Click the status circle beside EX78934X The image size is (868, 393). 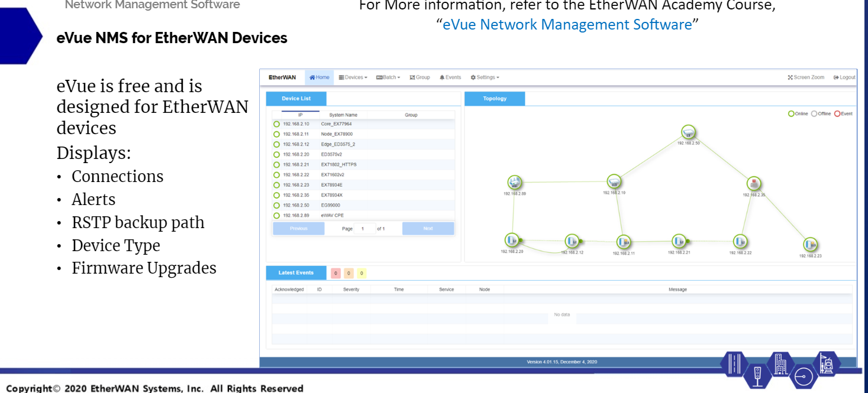coord(276,195)
